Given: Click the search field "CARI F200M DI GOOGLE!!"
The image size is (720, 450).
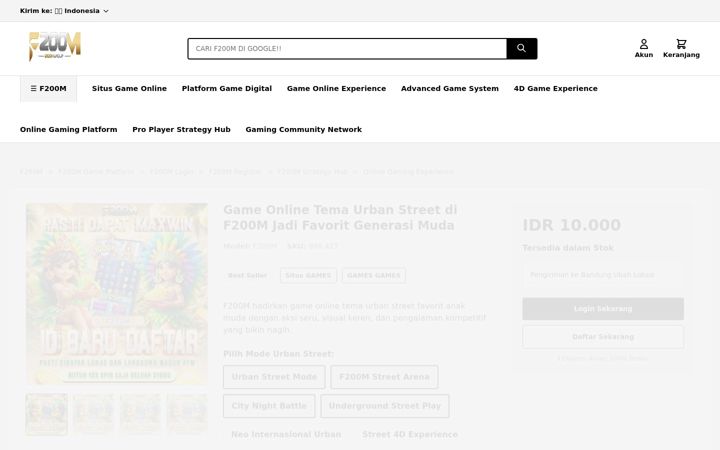Looking at the screenshot, I should pos(347,48).
